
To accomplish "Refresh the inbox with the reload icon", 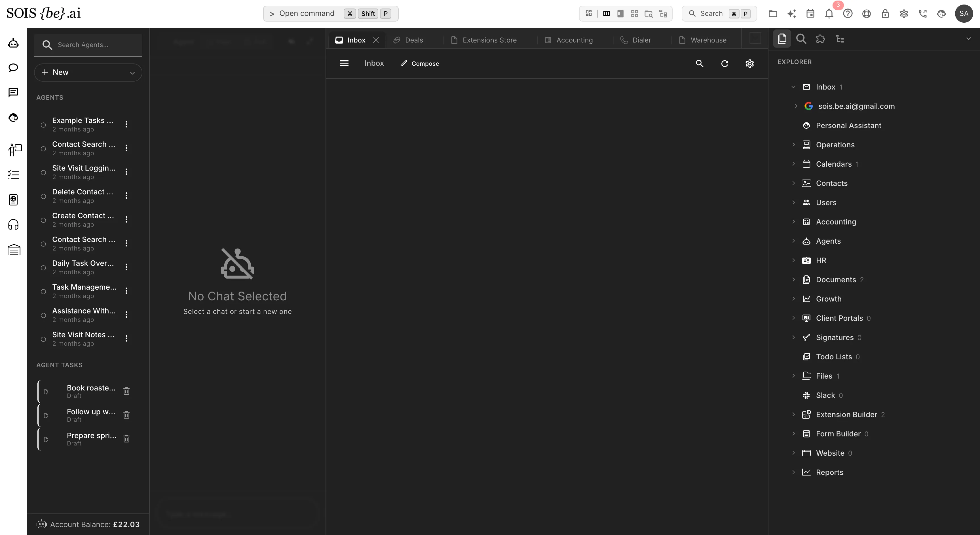I will tap(725, 63).
